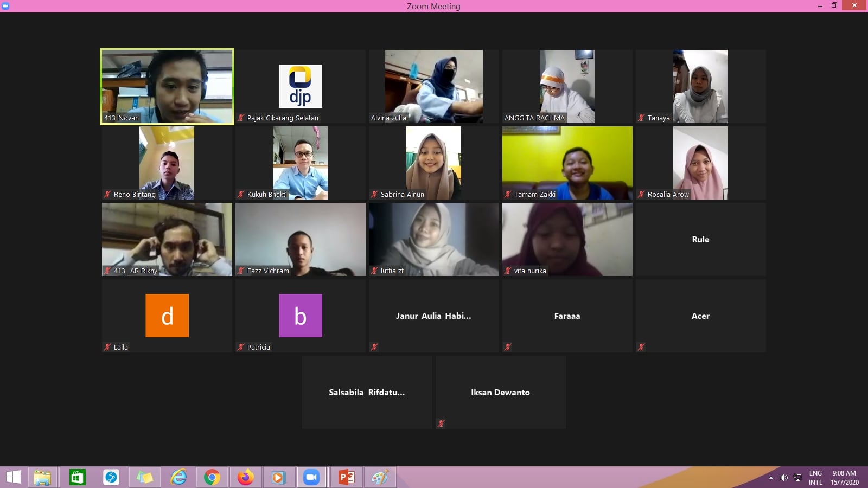Click Tamam Zakki's video thumbnail

click(x=567, y=163)
